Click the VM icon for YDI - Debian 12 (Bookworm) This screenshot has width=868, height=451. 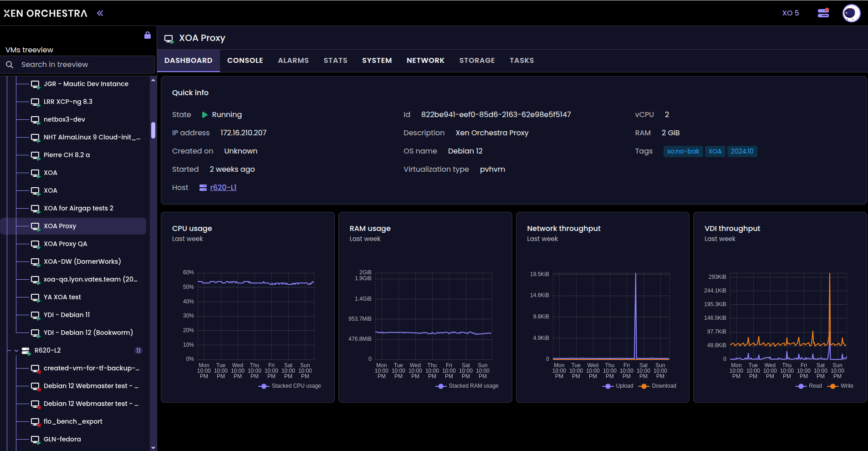coord(36,333)
